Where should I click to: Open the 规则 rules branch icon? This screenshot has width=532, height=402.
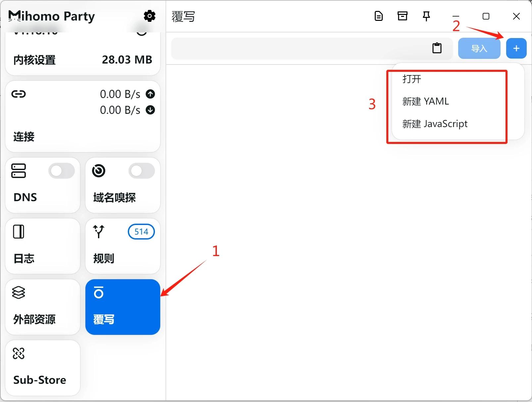pyautogui.click(x=99, y=232)
